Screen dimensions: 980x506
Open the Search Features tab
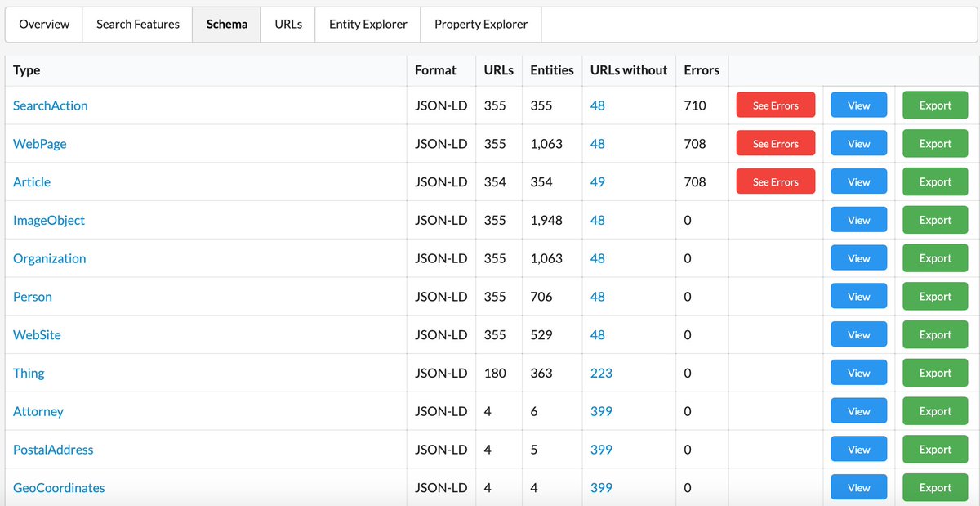(x=138, y=25)
